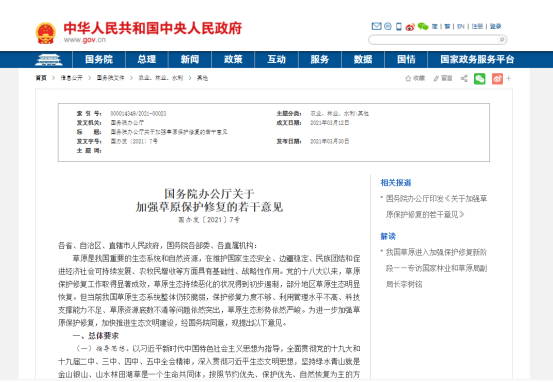Share via red Weibo button near breadcrumb
The width and height of the screenshot is (553, 382).
pyautogui.click(x=497, y=78)
